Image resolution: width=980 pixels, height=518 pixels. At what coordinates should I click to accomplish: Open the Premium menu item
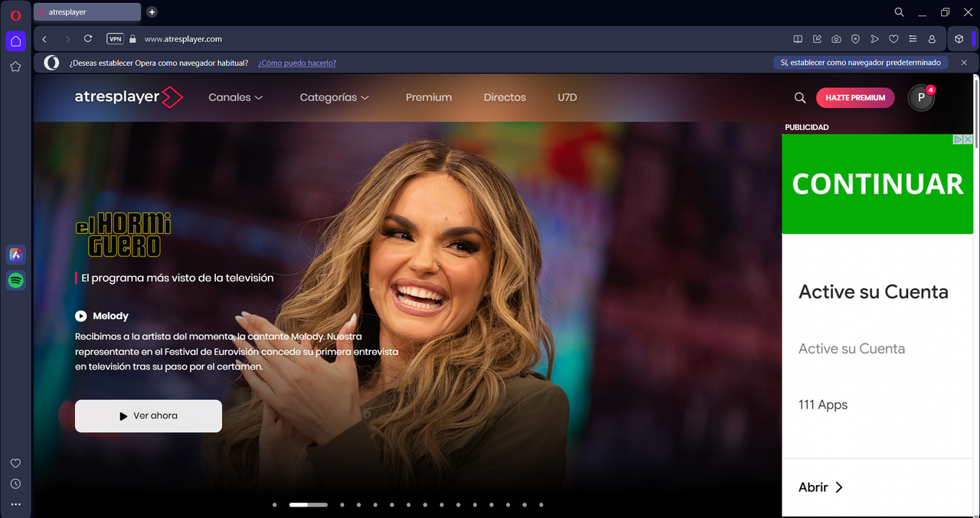coord(429,97)
